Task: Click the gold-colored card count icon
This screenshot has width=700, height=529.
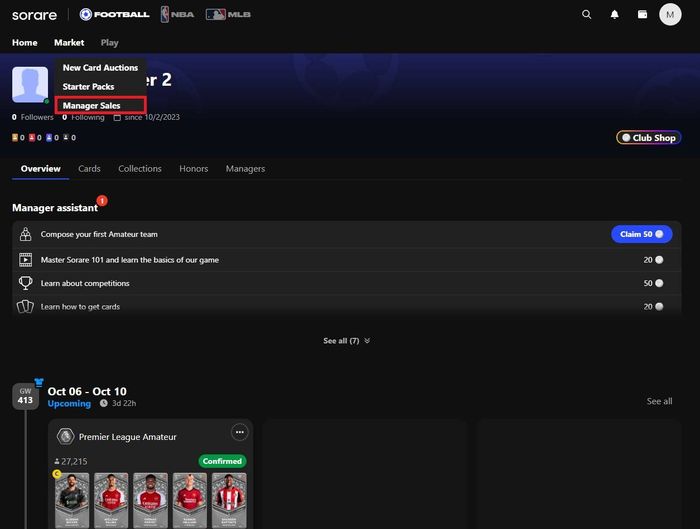Action: pos(15,137)
